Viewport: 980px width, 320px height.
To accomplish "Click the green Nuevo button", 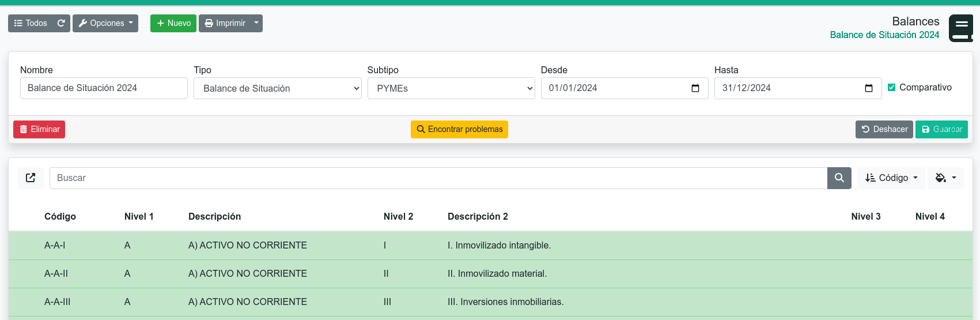I will click(173, 23).
